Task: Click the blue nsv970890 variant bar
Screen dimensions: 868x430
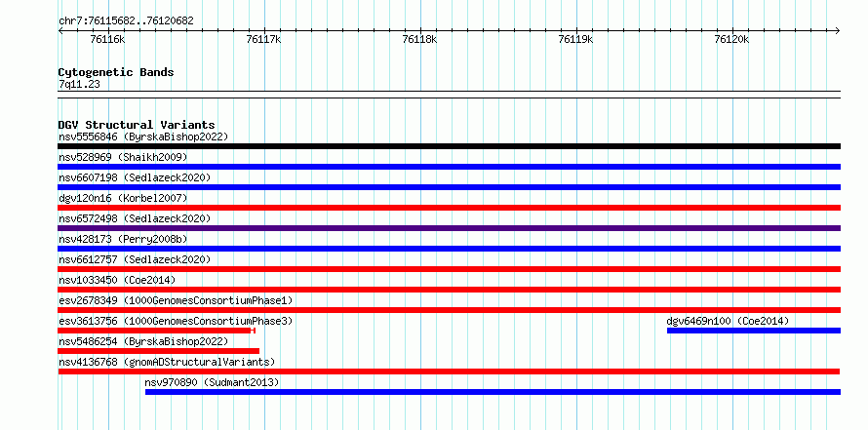Action: (x=493, y=392)
